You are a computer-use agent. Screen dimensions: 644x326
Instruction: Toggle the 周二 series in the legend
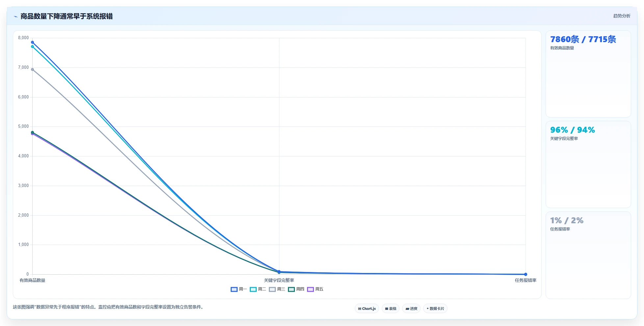point(258,289)
